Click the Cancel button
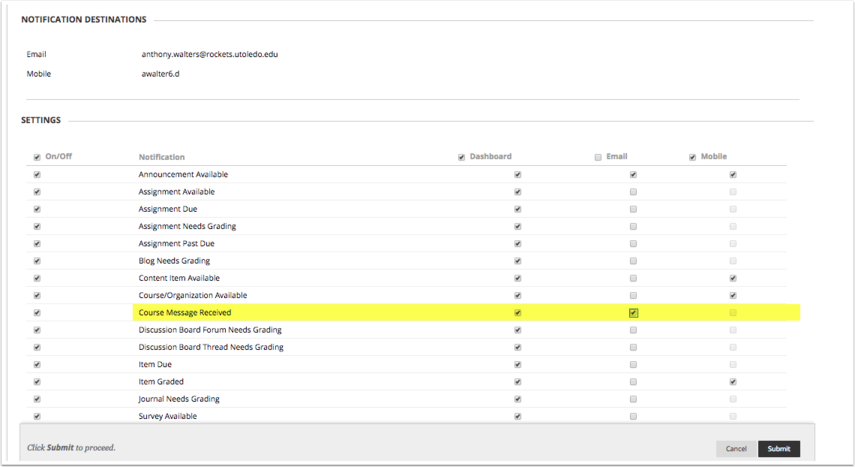 [x=736, y=448]
